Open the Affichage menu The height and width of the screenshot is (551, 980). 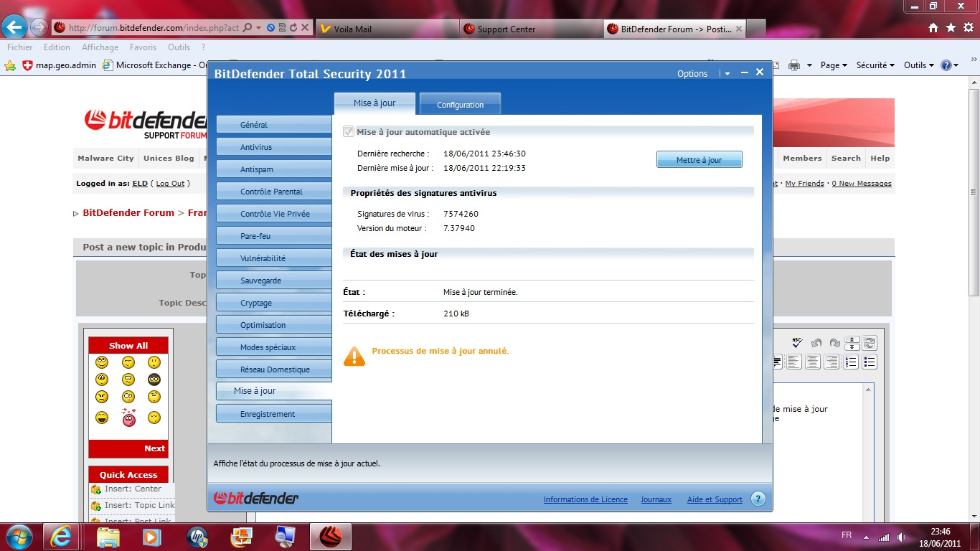(x=100, y=47)
